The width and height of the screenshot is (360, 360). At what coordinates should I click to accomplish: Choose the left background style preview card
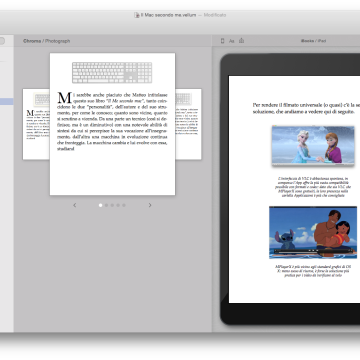36,124
